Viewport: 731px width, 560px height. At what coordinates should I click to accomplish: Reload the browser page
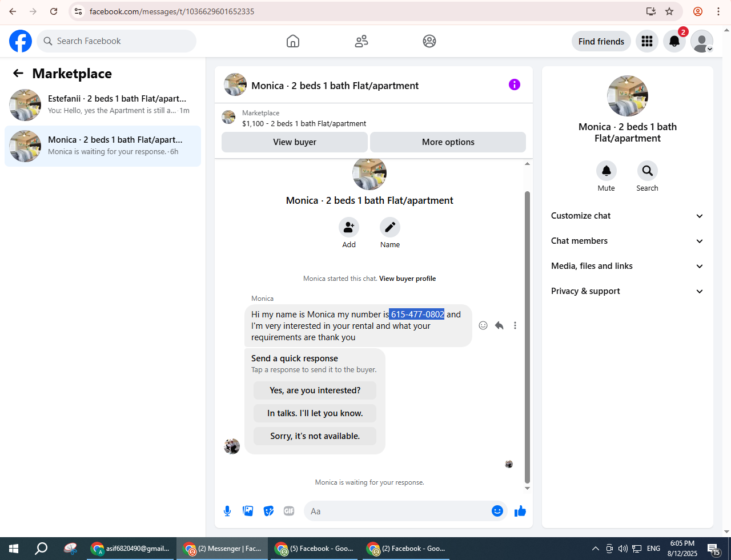[x=54, y=11]
